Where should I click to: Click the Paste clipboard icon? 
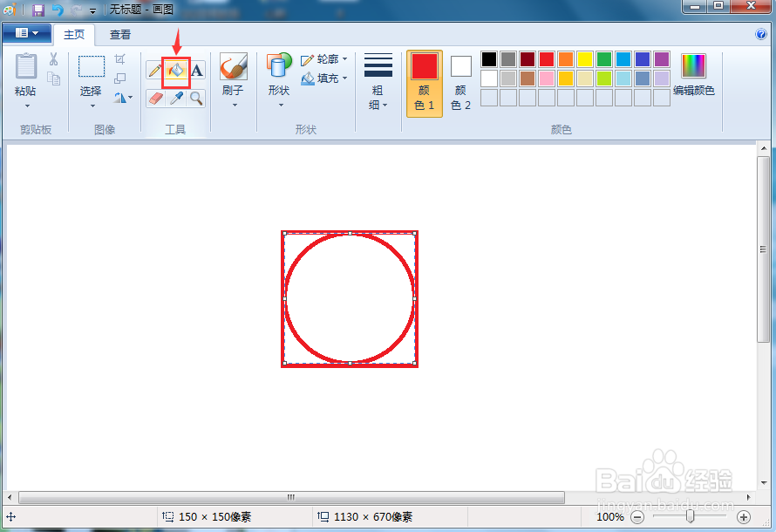tap(26, 65)
